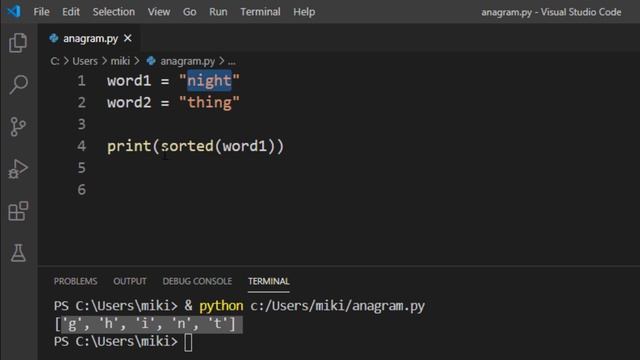
Task: Open the Explorer view in activity bar
Action: click(x=18, y=43)
